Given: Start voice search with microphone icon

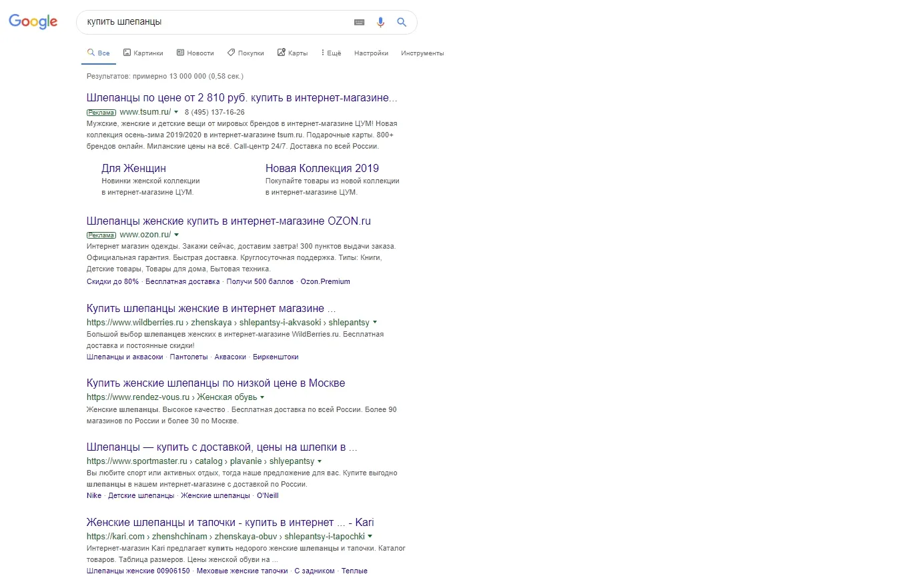Looking at the screenshot, I should [380, 22].
